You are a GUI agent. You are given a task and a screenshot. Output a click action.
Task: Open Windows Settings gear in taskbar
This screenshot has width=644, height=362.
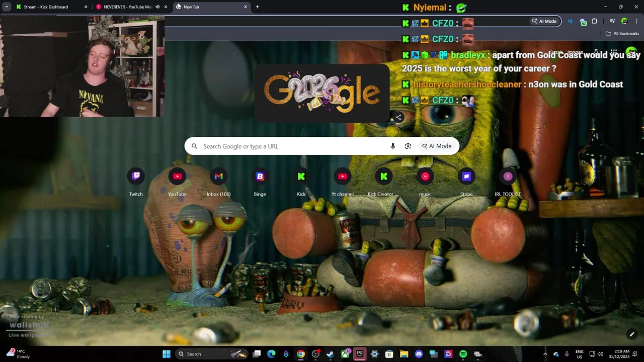[x=374, y=354]
